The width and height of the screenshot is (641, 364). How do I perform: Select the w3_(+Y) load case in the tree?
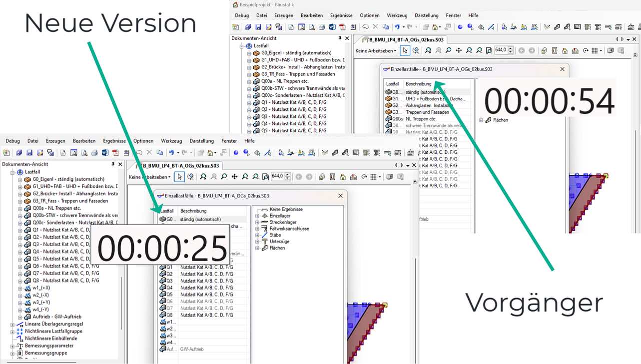41,302
